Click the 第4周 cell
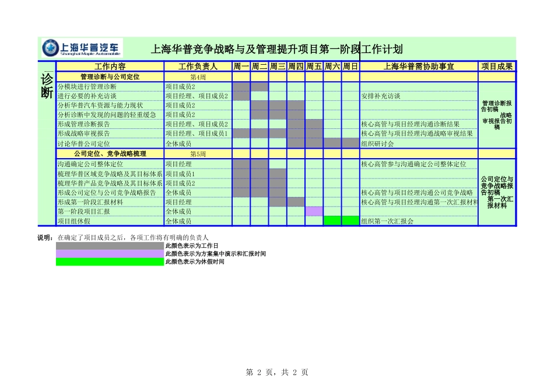 [x=198, y=76]
